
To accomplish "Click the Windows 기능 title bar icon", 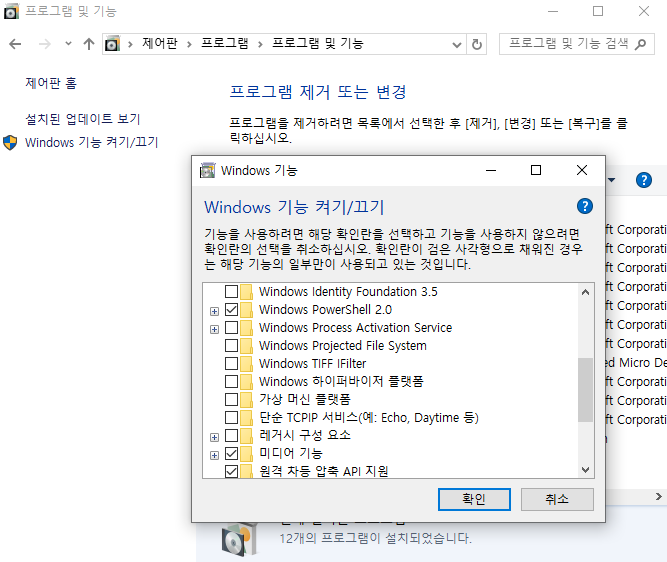I will click(x=208, y=170).
